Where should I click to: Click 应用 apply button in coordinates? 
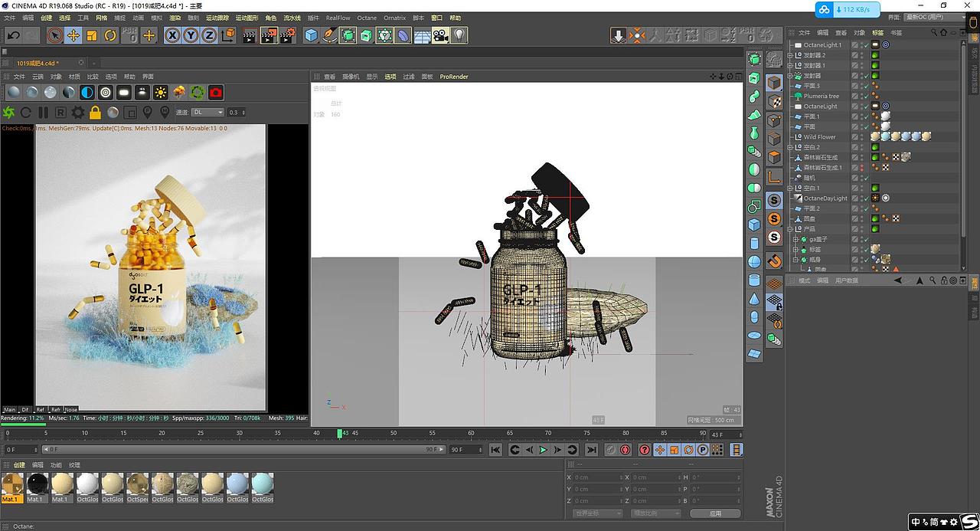(715, 513)
